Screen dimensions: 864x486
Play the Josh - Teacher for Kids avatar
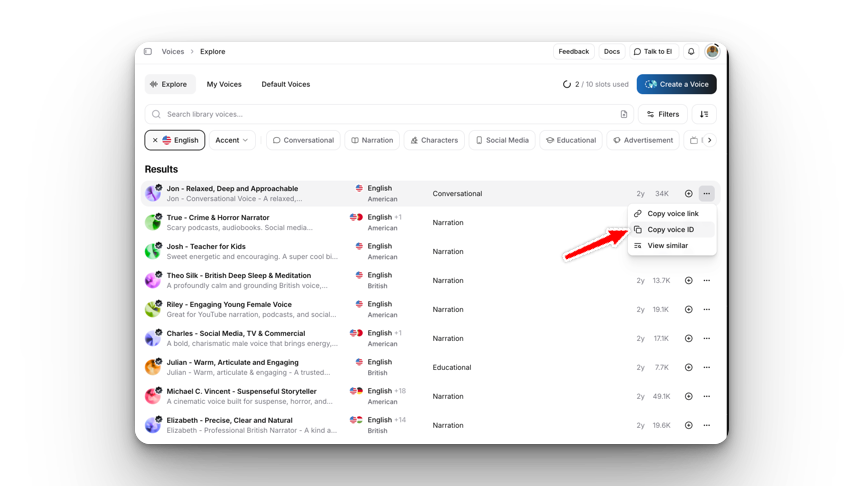coord(153,251)
